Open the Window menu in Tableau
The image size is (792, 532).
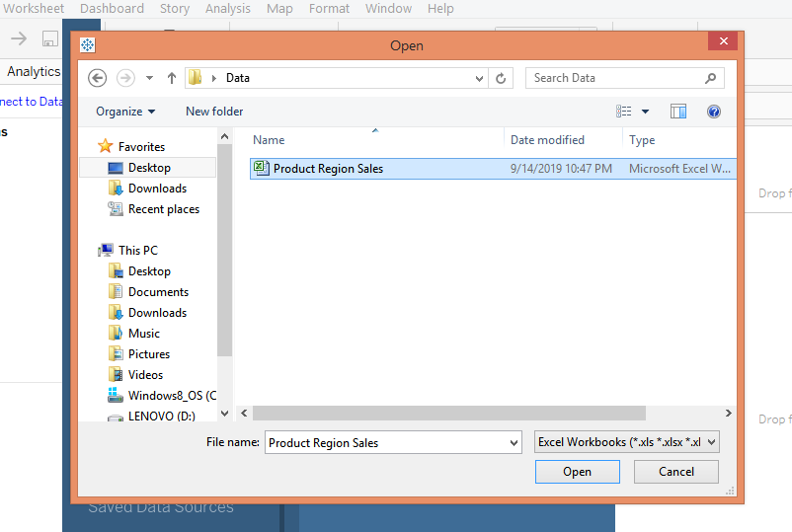388,9
